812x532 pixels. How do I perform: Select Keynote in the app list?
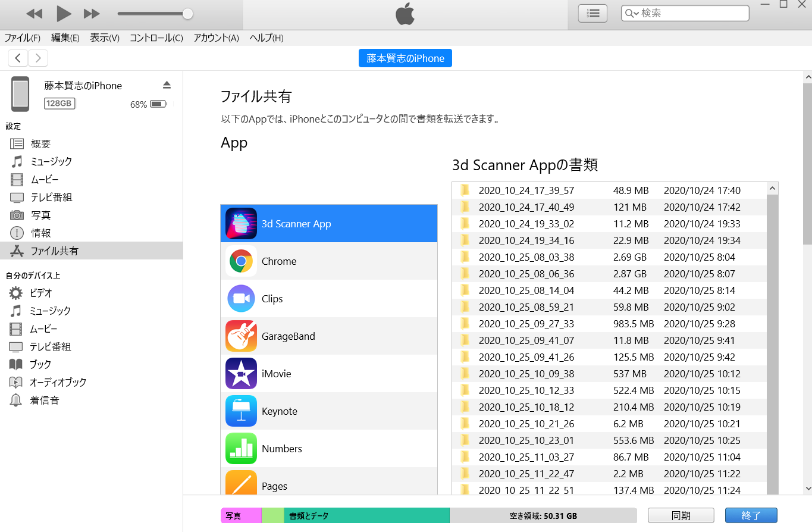click(x=329, y=411)
